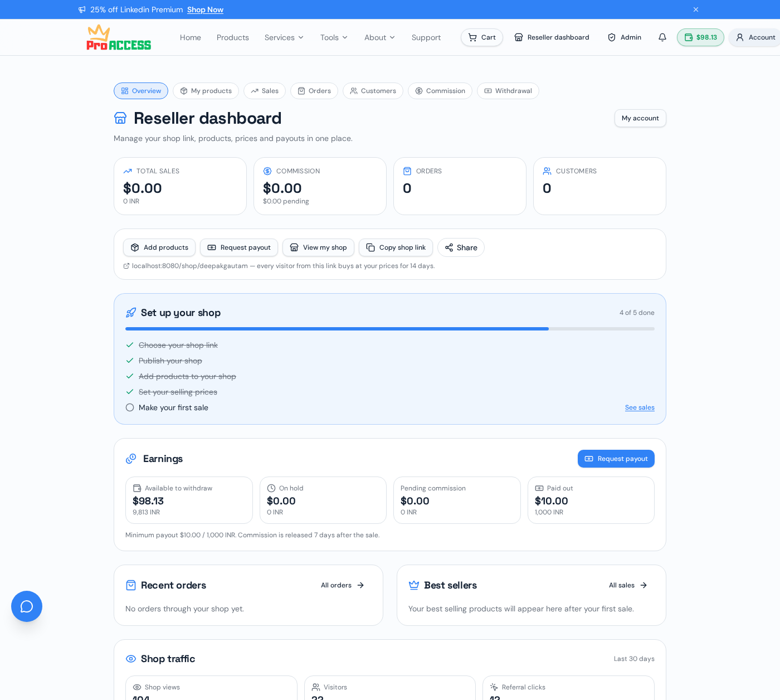Click the Total Sales trend icon
This screenshot has width=780, height=700.
[x=128, y=171]
